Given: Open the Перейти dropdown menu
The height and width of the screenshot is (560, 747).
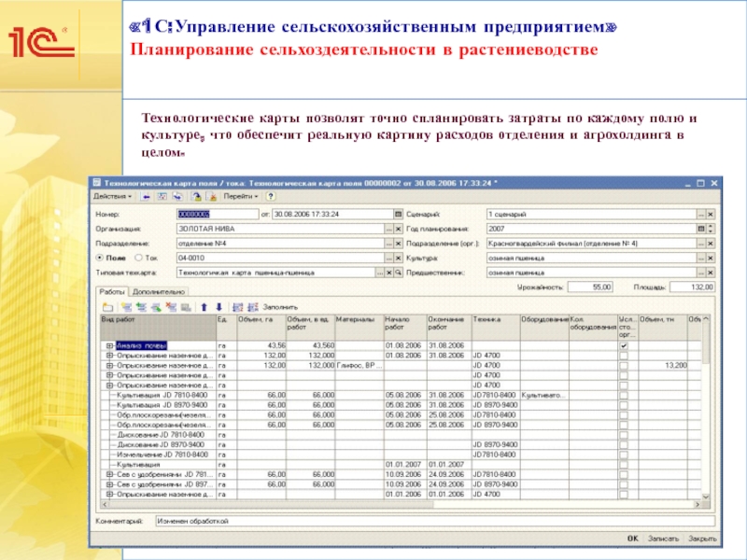Looking at the screenshot, I should click(x=244, y=197).
